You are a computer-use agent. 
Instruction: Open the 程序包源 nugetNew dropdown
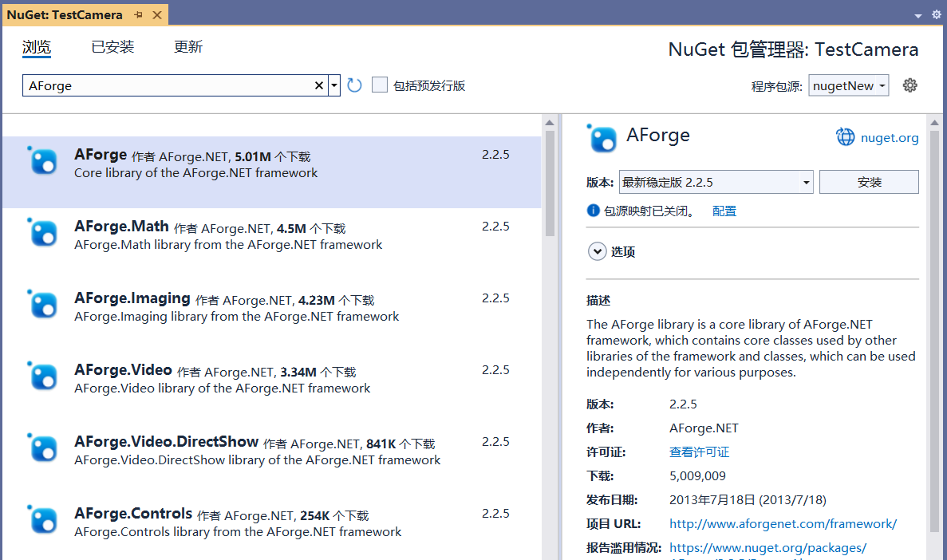click(848, 85)
